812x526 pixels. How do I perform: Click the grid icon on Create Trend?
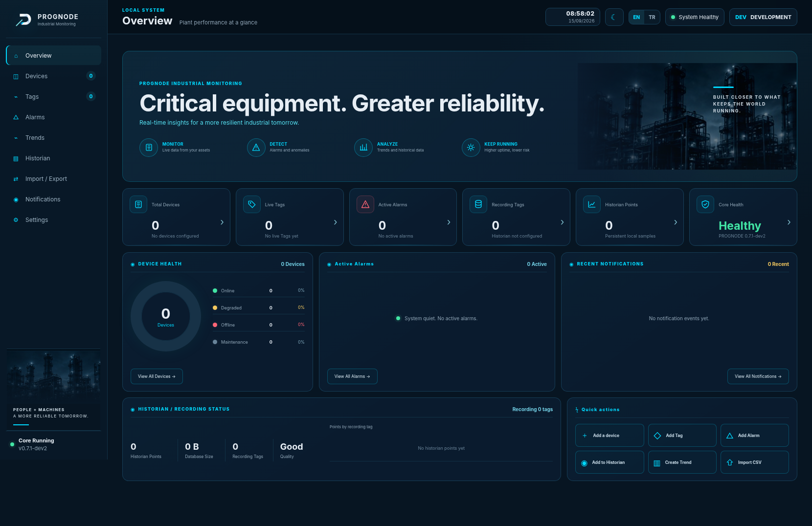tap(657, 462)
